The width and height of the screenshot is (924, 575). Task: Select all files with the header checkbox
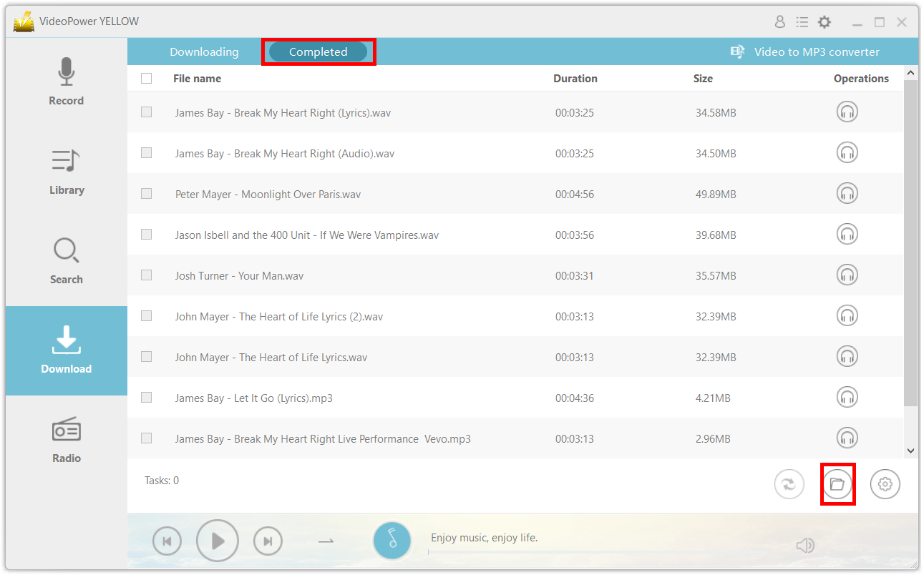pyautogui.click(x=146, y=78)
